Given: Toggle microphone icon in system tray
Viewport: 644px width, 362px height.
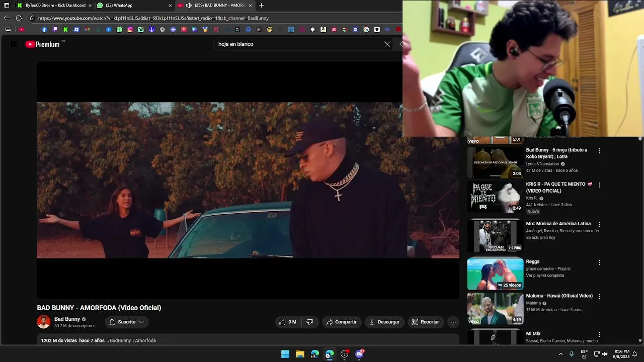Looking at the screenshot, I should click(x=572, y=354).
